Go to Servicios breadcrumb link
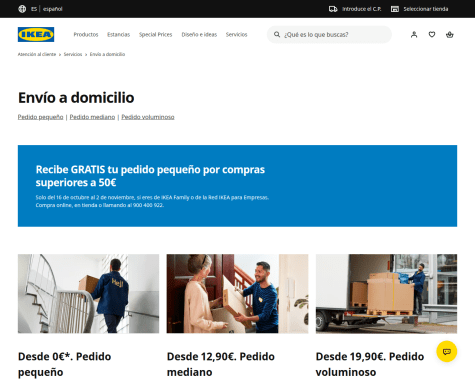 73,54
